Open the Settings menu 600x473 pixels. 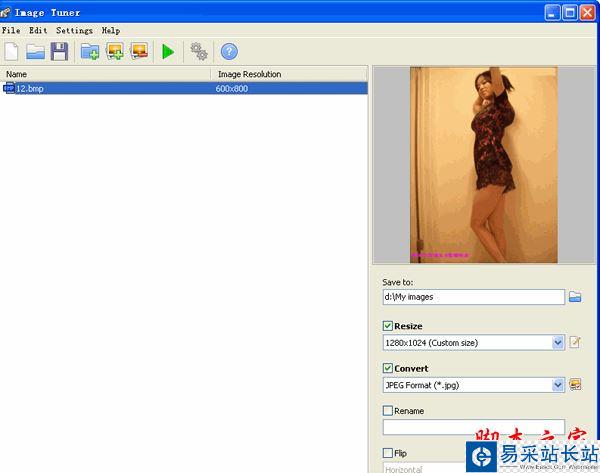click(x=75, y=30)
